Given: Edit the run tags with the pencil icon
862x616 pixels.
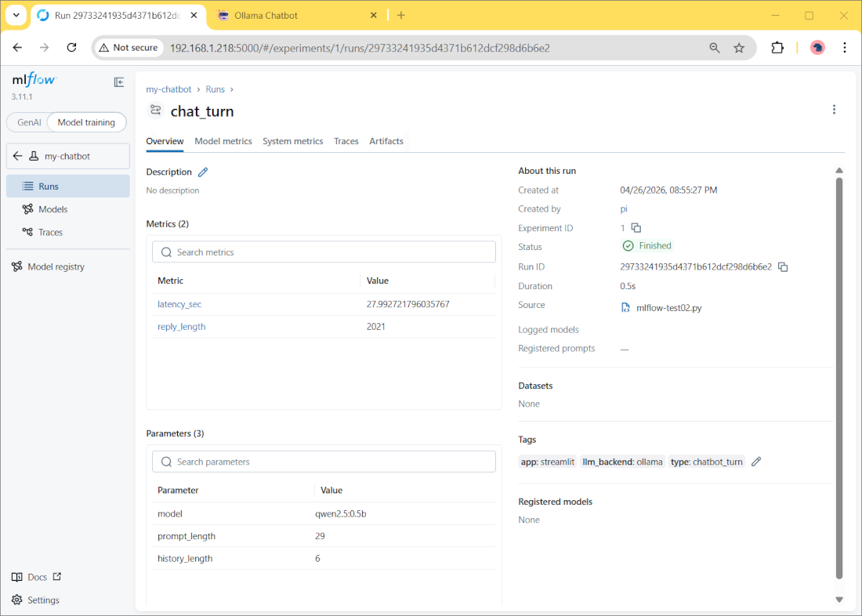Looking at the screenshot, I should (x=755, y=462).
